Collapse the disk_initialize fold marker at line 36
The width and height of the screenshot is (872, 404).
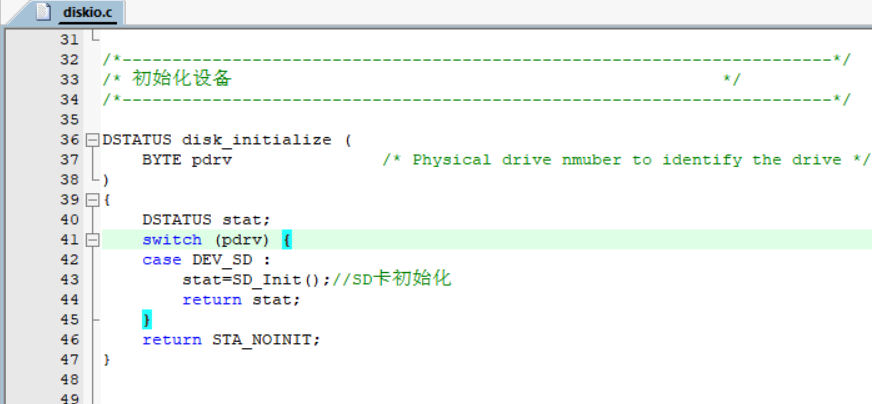93,140
